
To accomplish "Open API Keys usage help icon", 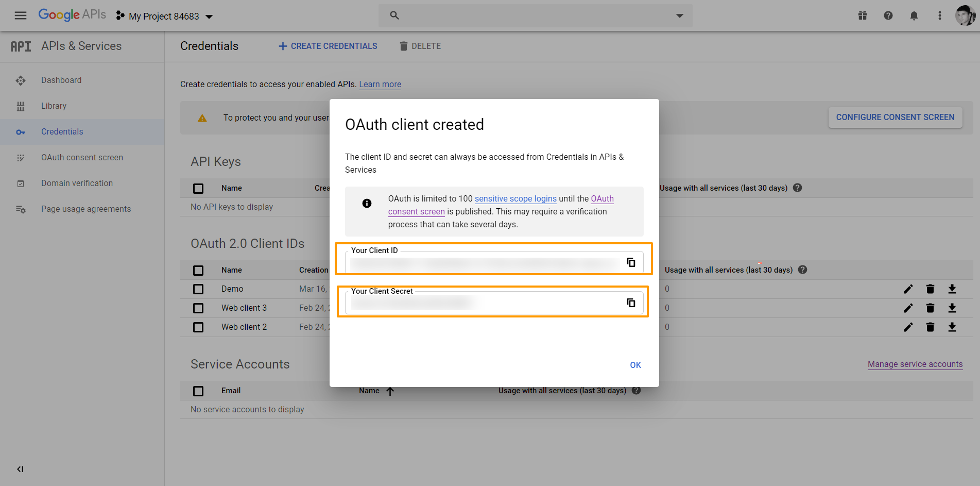I will [x=798, y=188].
